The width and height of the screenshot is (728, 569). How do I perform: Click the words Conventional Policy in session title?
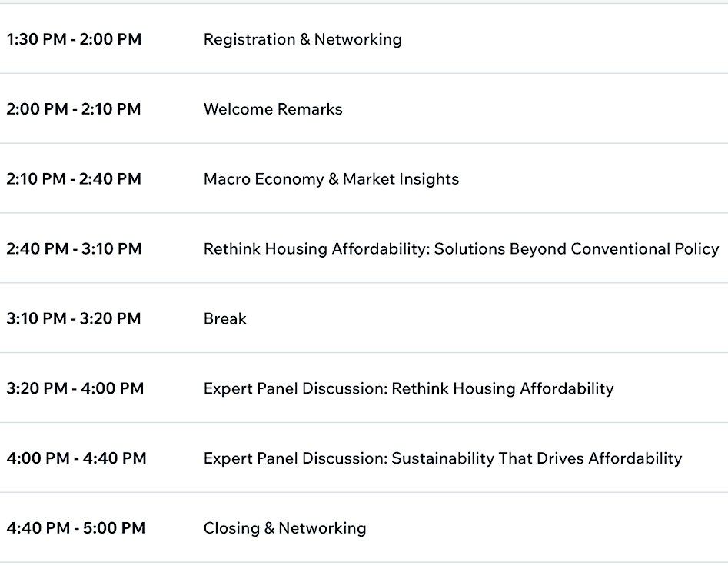(x=645, y=249)
